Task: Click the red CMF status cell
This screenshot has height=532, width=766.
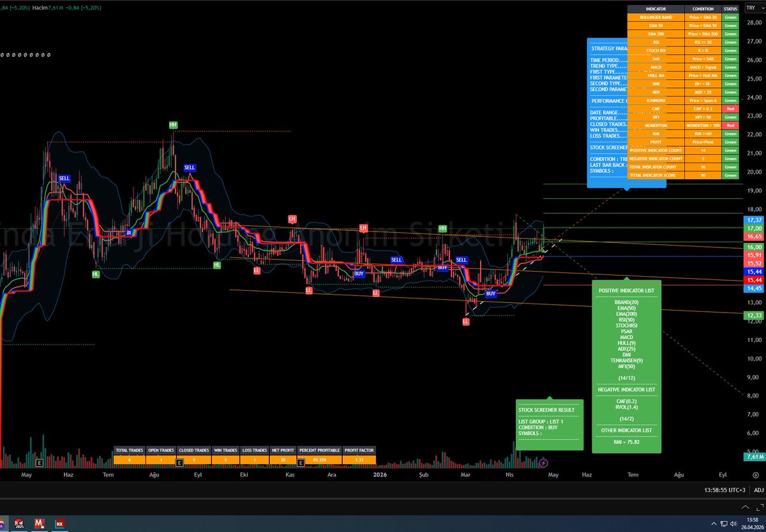Action: coord(730,108)
